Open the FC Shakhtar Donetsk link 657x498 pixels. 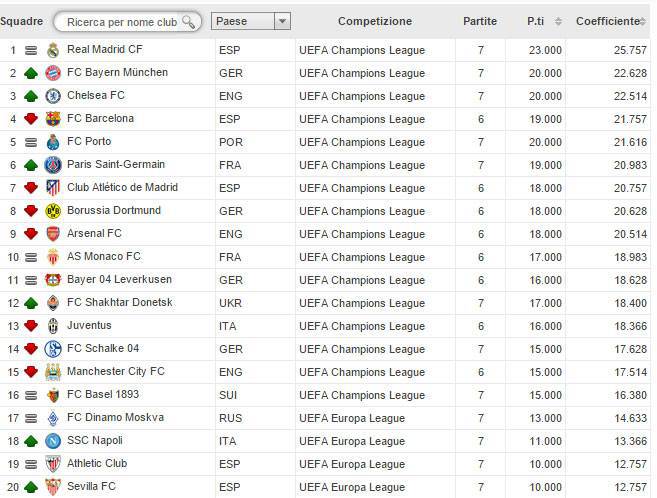(120, 302)
